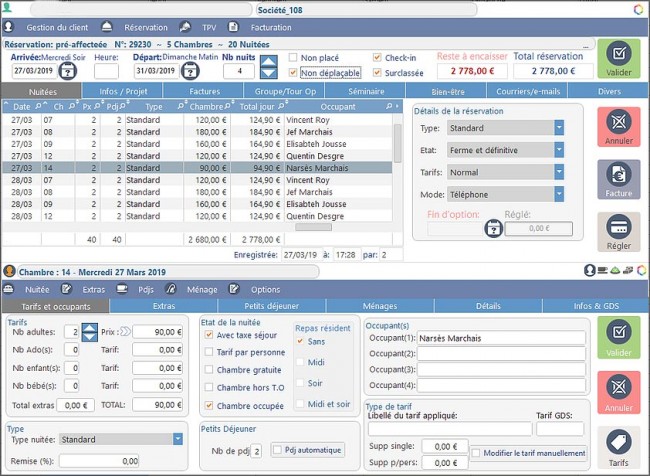
Task: Open the Etat dropdown showing Ferme et définitive
Action: coord(559,150)
